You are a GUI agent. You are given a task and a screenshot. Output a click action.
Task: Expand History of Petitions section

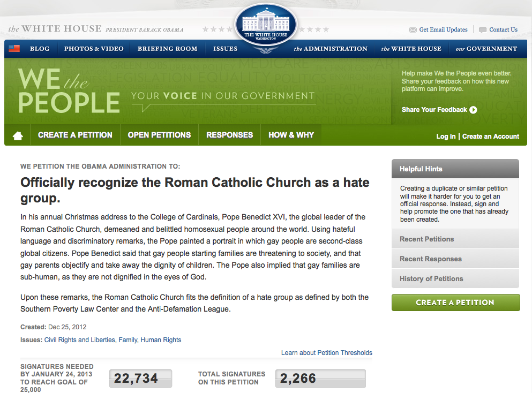coord(455,279)
